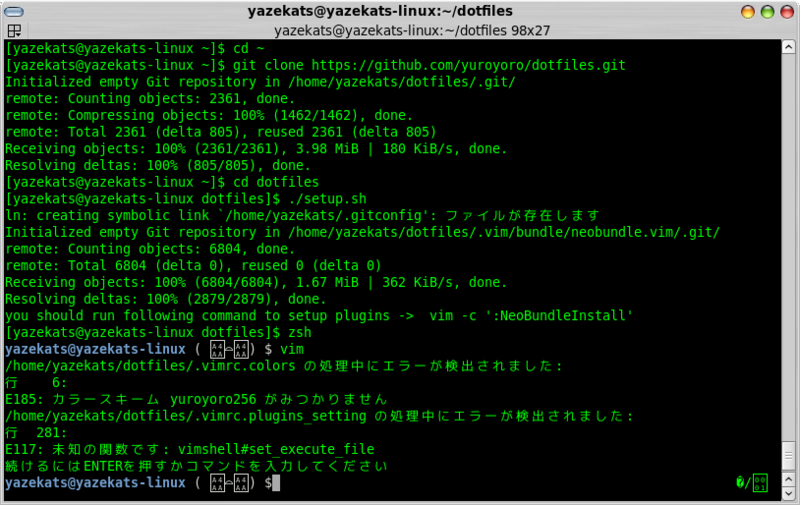The width and height of the screenshot is (800, 505).
Task: Click the scrollbar thumb handle
Action: (x=788, y=456)
